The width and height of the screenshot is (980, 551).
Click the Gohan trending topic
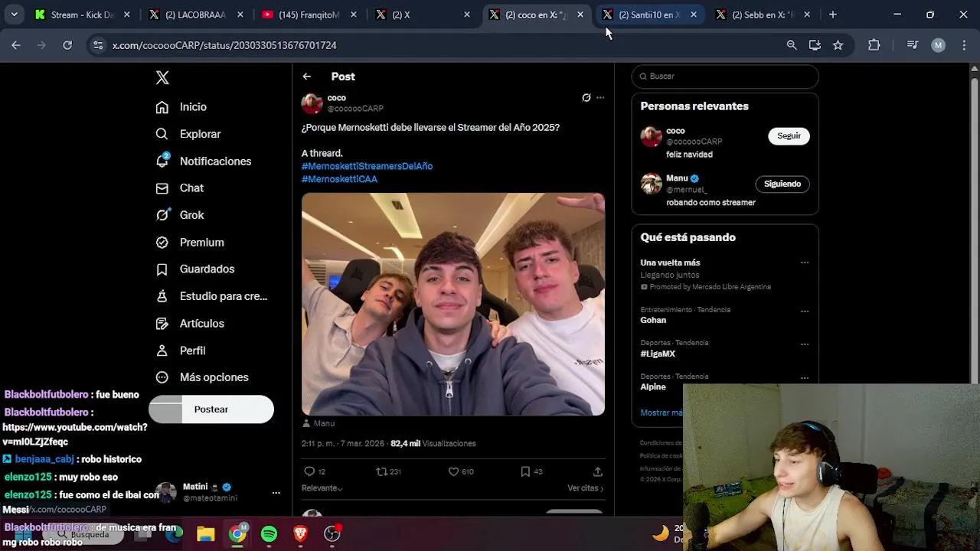pyautogui.click(x=653, y=321)
